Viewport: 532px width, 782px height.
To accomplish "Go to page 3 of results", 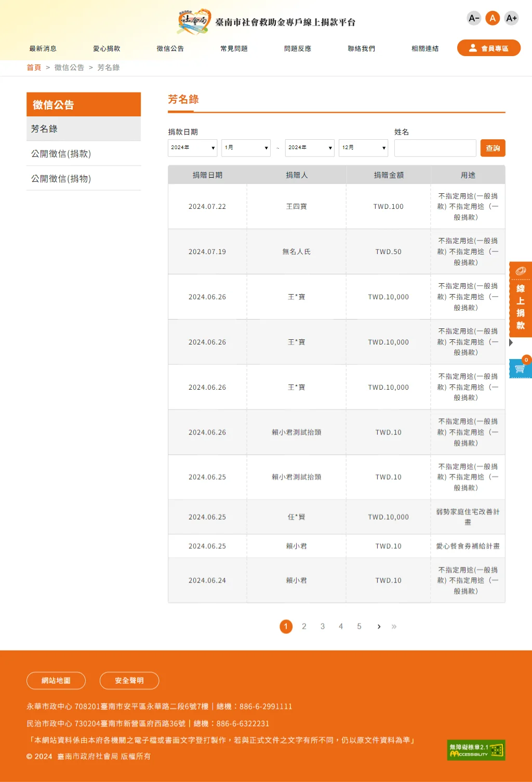I will [323, 627].
